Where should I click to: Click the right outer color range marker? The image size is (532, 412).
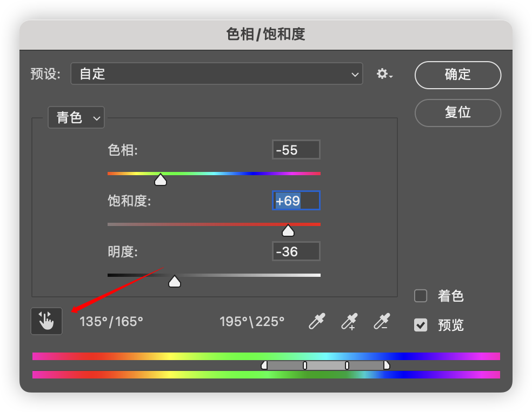(x=387, y=366)
